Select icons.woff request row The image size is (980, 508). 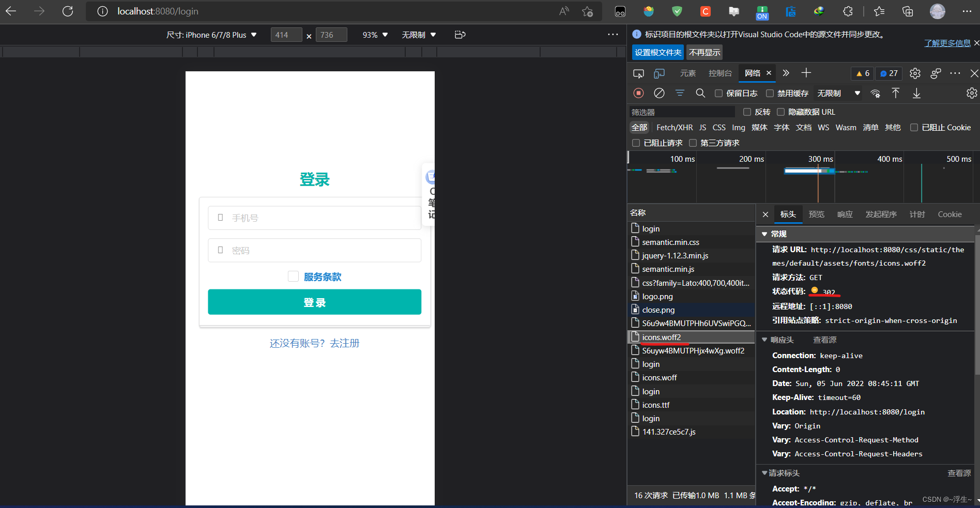click(x=691, y=378)
